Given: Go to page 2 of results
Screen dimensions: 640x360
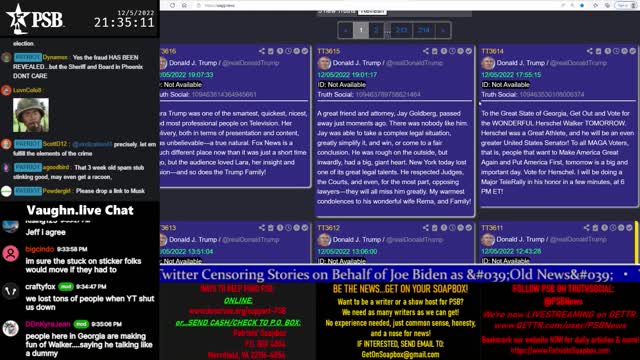Looking at the screenshot, I should pyautogui.click(x=376, y=30).
